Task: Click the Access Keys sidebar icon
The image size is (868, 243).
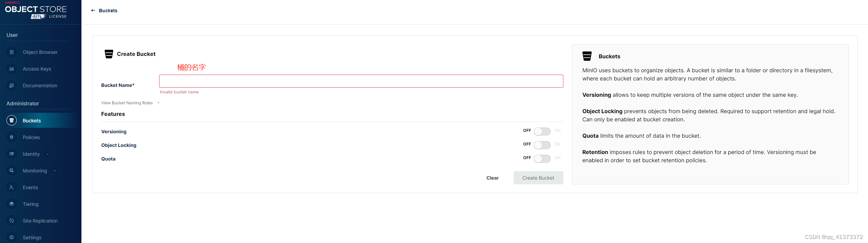Action: coord(12,69)
